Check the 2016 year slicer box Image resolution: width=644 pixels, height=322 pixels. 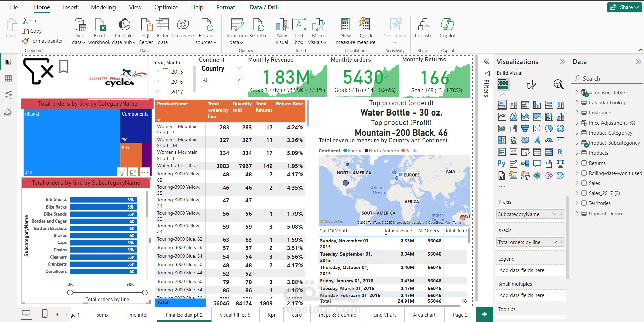pos(165,81)
